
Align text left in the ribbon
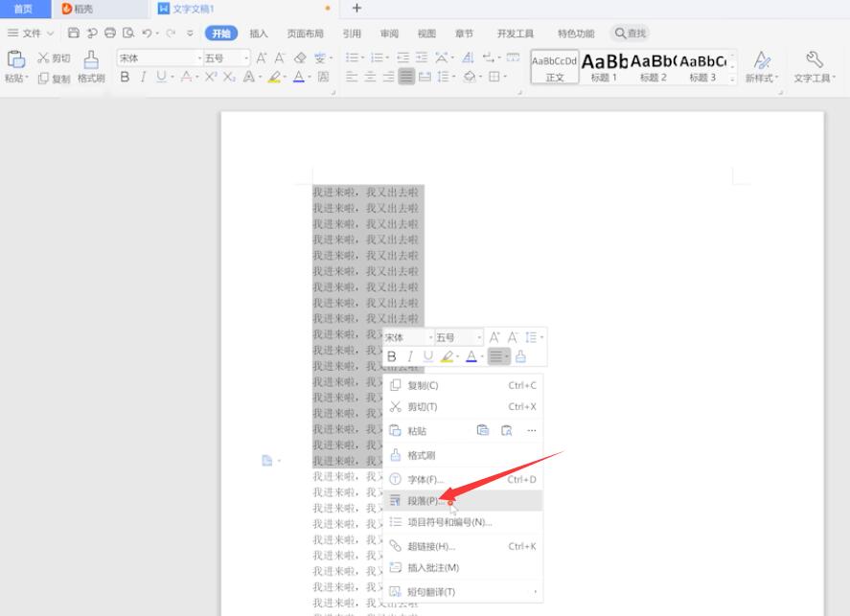pyautogui.click(x=352, y=77)
